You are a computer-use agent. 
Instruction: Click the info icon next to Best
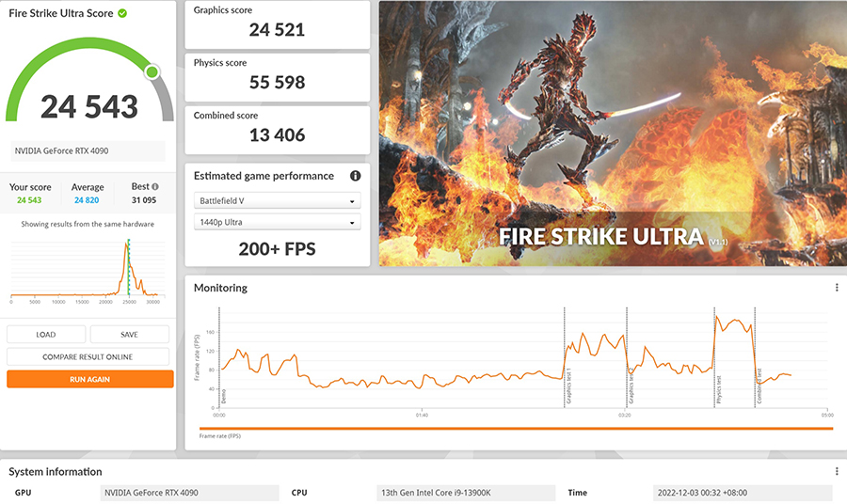tap(155, 187)
